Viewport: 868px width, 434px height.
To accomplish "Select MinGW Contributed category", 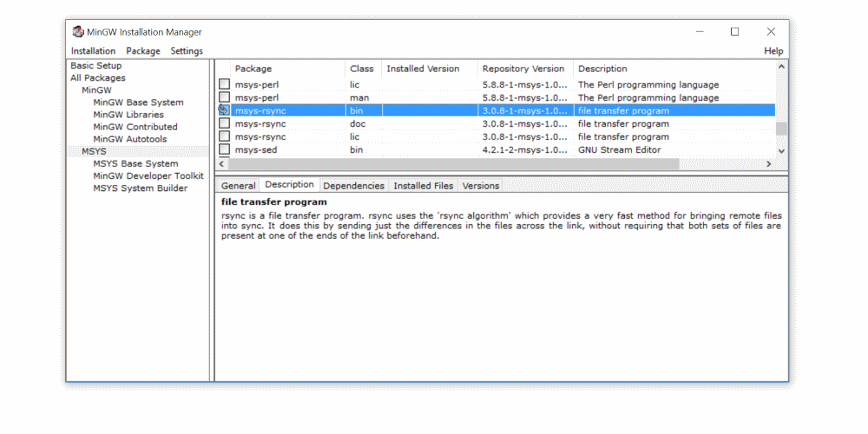I will tap(135, 127).
